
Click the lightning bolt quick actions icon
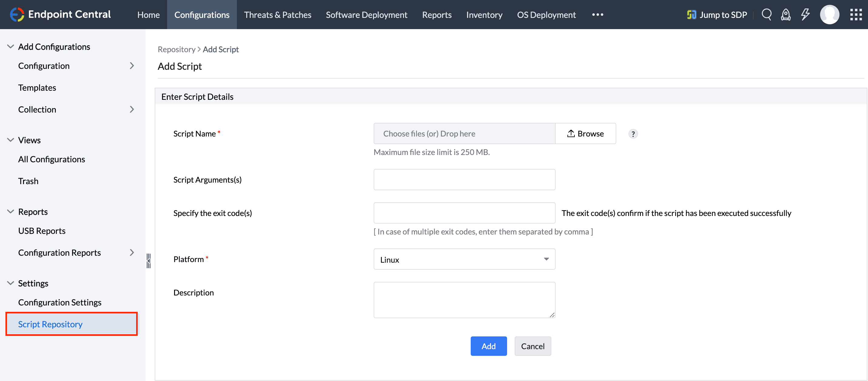[x=805, y=15]
